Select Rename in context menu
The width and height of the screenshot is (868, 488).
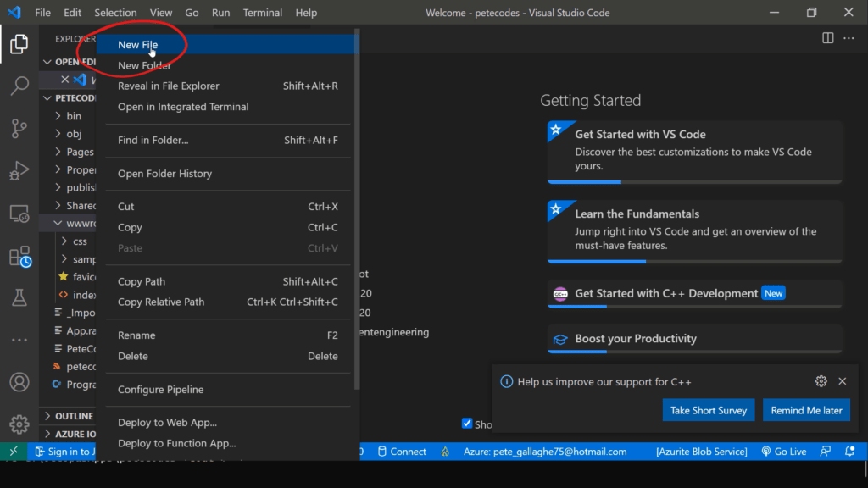point(227,335)
